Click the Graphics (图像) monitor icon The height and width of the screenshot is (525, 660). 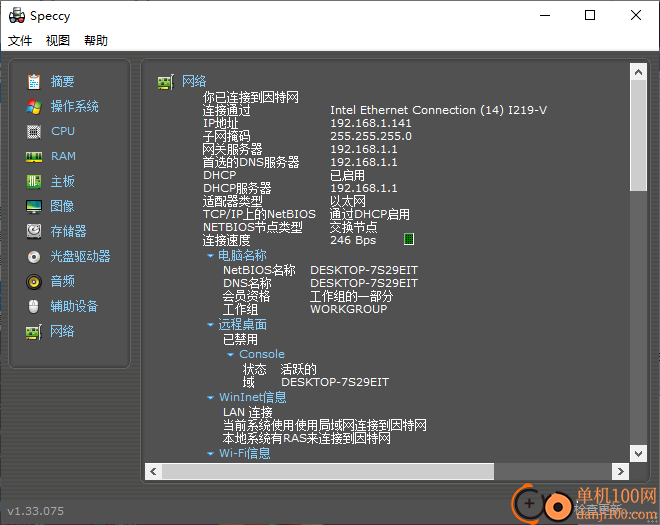(x=34, y=206)
